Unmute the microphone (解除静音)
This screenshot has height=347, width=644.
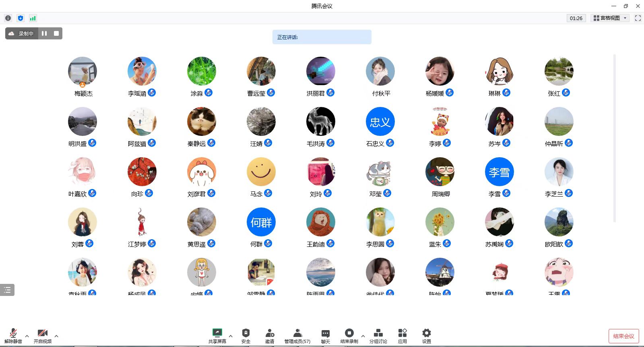(13, 335)
